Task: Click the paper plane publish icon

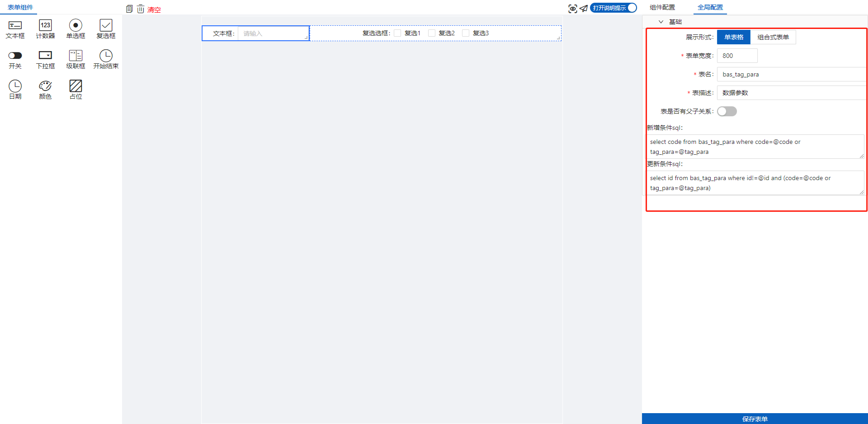Action: [584, 9]
